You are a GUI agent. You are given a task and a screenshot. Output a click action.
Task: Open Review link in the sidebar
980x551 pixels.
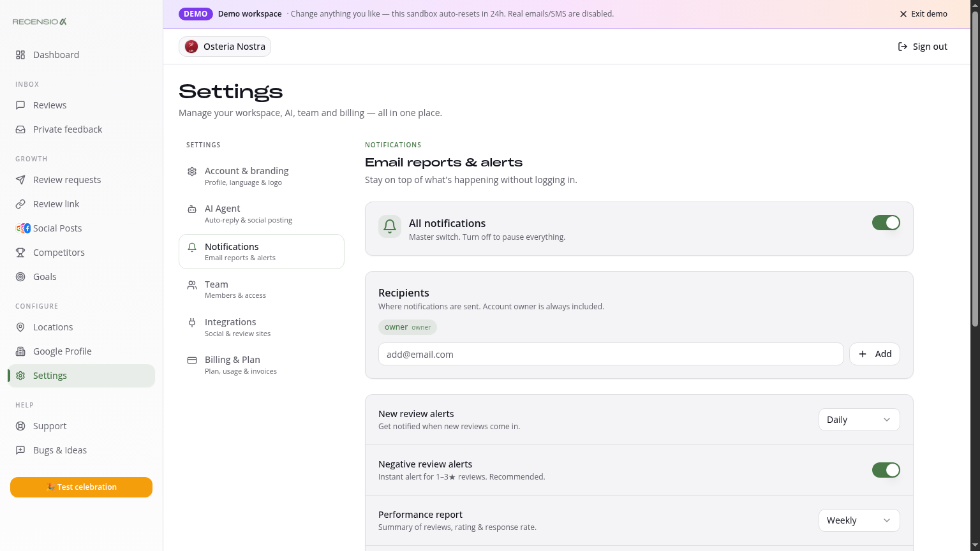click(81, 204)
